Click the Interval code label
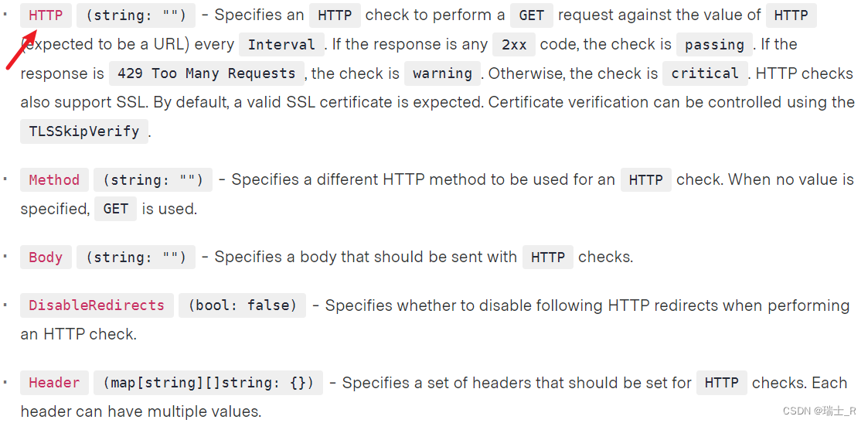This screenshot has width=868, height=423. coord(281,45)
